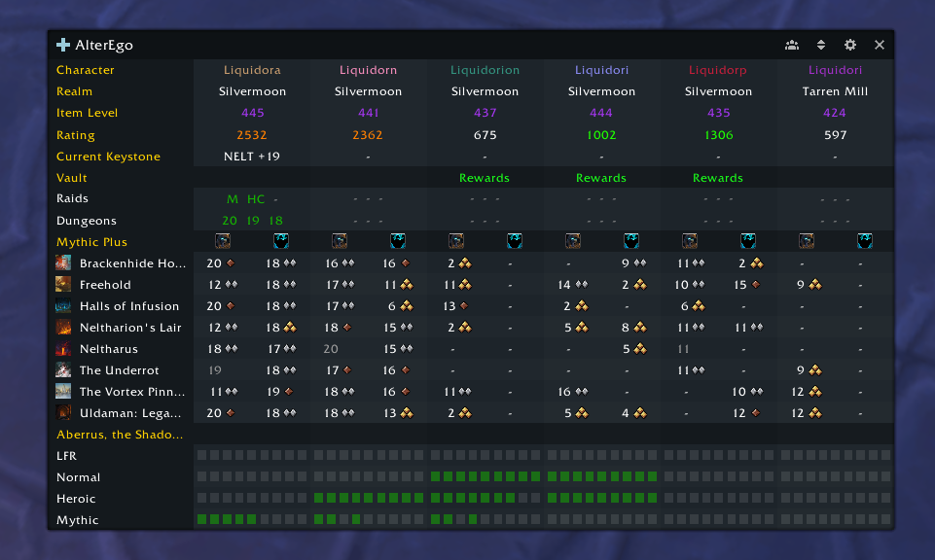Open the characters list icon in the title bar
The width and height of the screenshot is (935, 560).
pos(791,45)
